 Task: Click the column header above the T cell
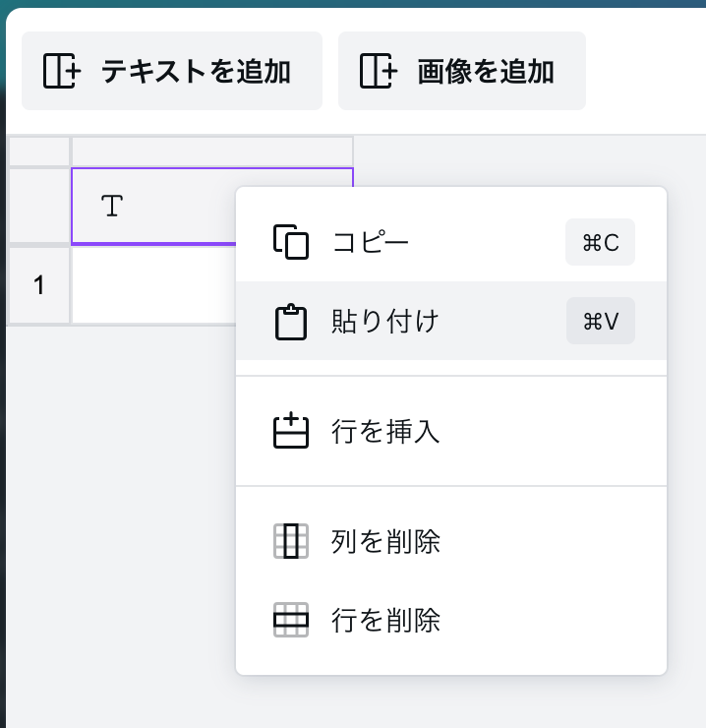211,152
